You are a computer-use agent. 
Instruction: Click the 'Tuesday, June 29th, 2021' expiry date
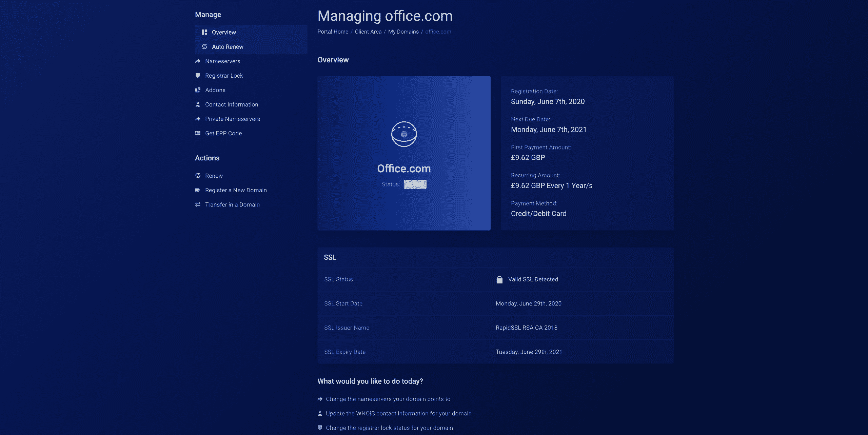click(529, 352)
